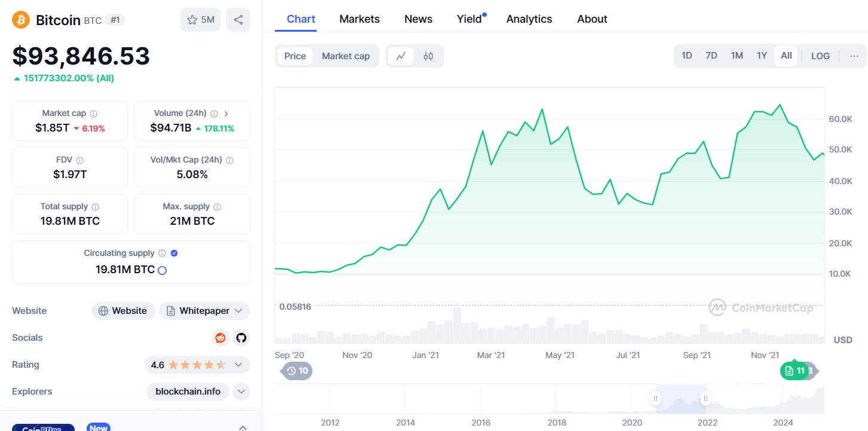Toggle LOG scale on chart

coord(820,56)
